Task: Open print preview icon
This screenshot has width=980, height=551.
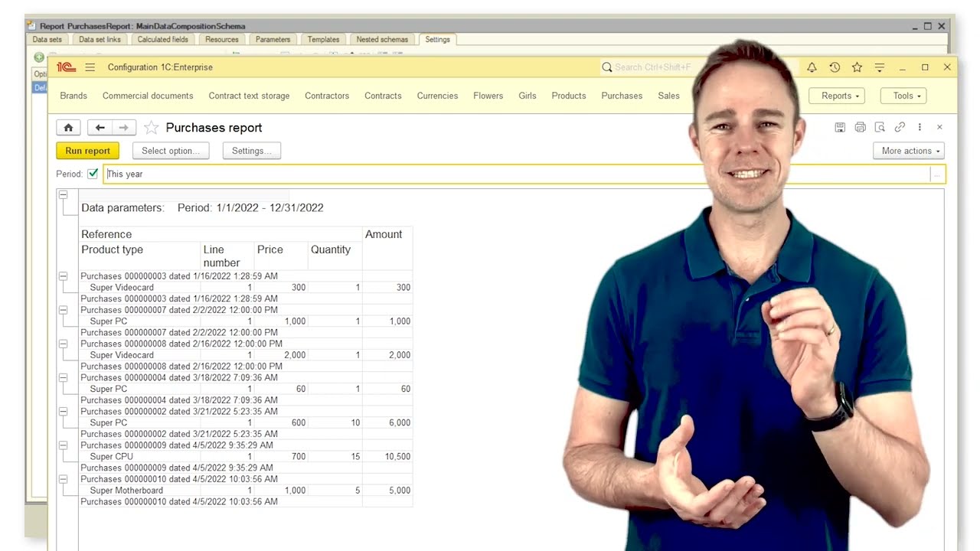Action: [880, 127]
